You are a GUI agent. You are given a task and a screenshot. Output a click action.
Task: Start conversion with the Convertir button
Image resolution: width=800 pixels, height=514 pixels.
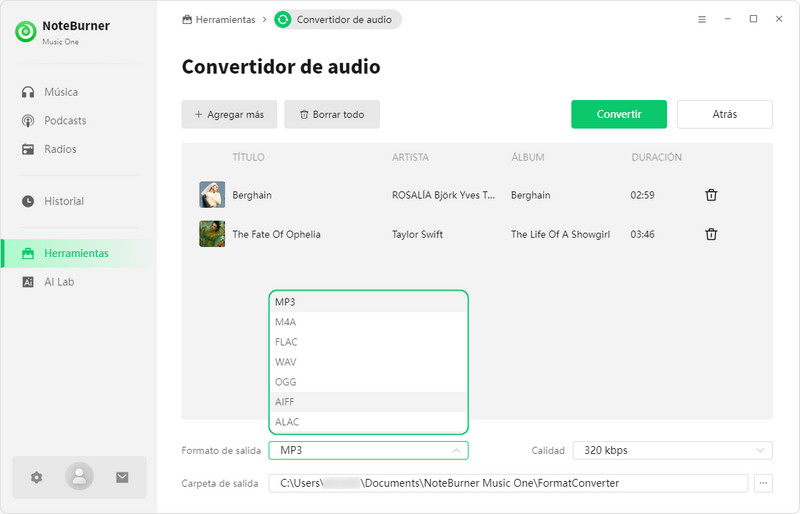[619, 114]
